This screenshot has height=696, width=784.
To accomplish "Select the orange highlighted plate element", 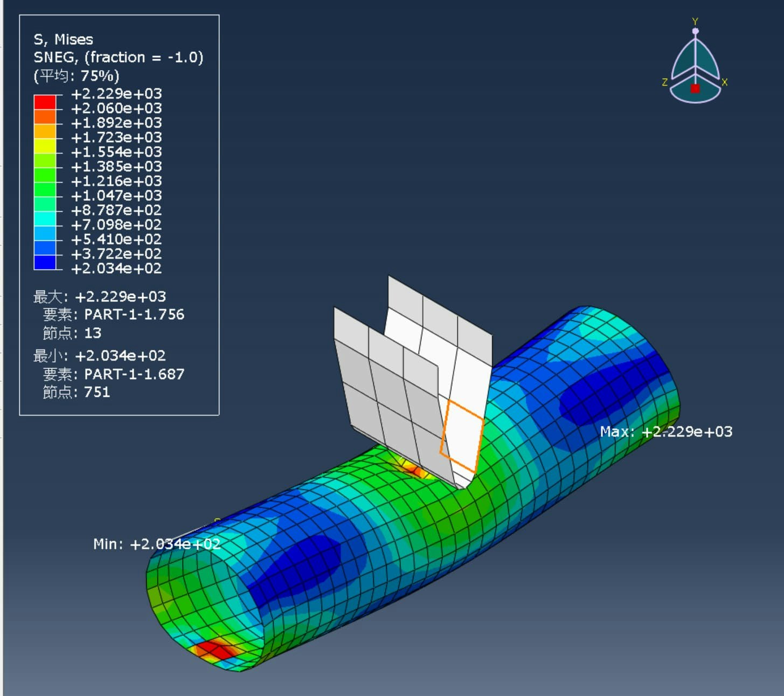I will tap(462, 437).
